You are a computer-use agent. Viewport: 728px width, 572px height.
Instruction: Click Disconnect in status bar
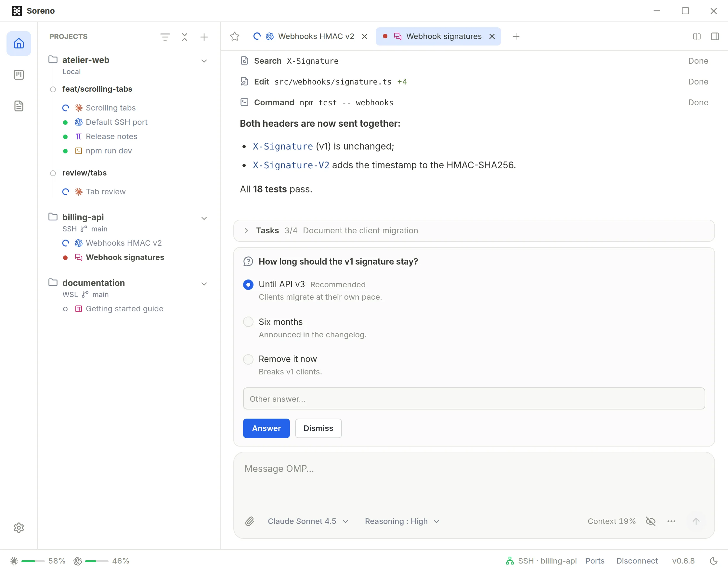[637, 561]
